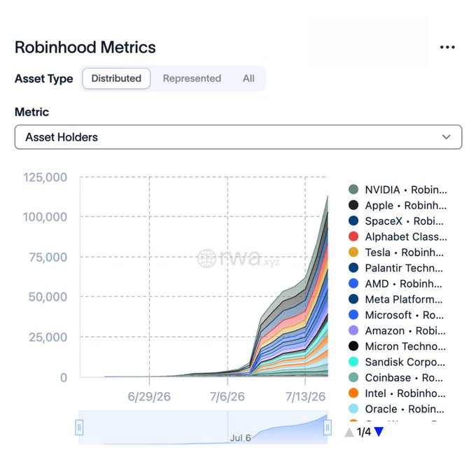Click Meta Platform... legend label
The image size is (476, 476).
(404, 300)
